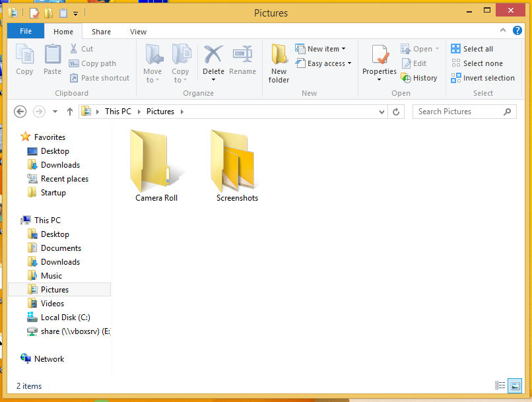
Task: Click the Rename icon
Action: 242,59
